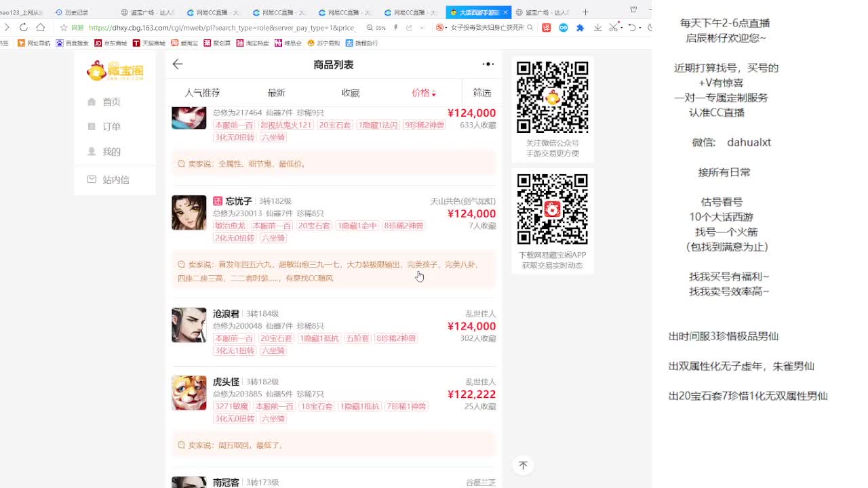The height and width of the screenshot is (488, 868).
Task: Click the share page icon
Action: pos(409,28)
